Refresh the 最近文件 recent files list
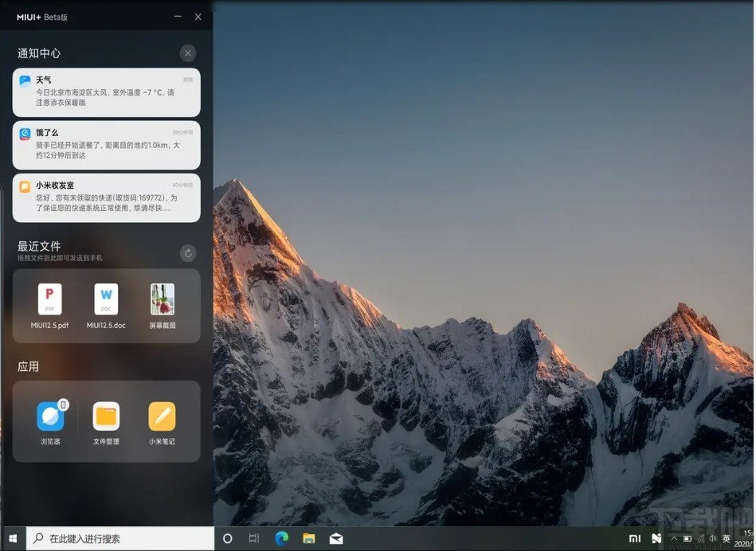The width and height of the screenshot is (756, 551). tap(187, 253)
